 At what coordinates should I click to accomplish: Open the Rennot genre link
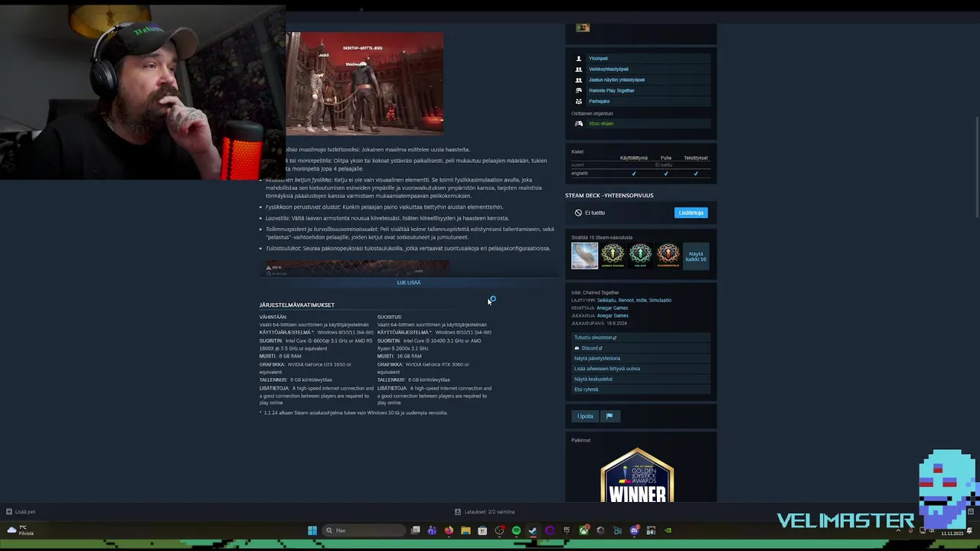pos(626,300)
